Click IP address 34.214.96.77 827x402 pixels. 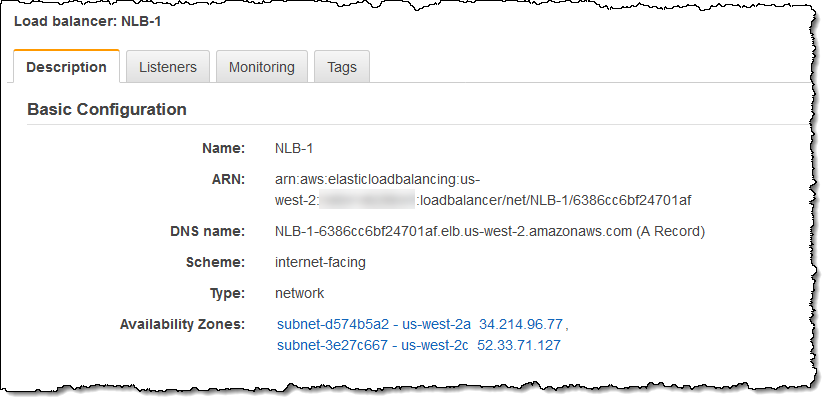[x=521, y=325]
